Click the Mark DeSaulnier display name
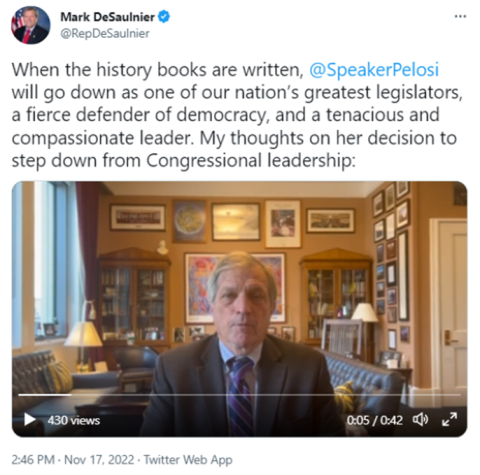The height and width of the screenshot is (475, 480). tap(107, 17)
